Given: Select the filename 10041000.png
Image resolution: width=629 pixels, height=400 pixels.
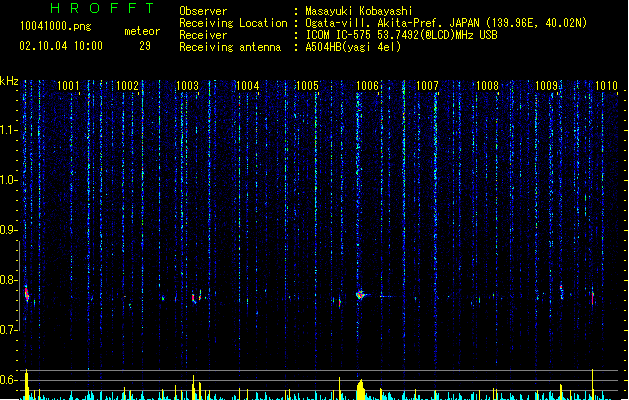Looking at the screenshot, I should click(x=55, y=26).
